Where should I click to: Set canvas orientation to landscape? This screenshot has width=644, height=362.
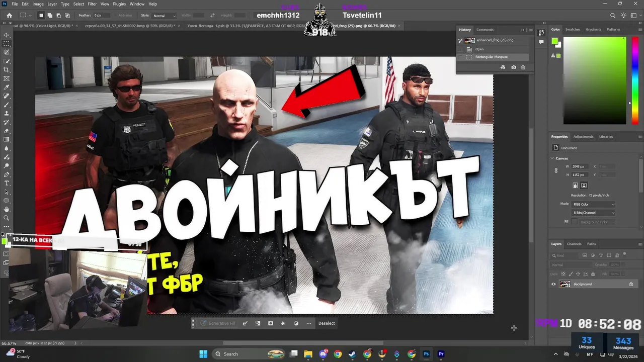click(584, 186)
